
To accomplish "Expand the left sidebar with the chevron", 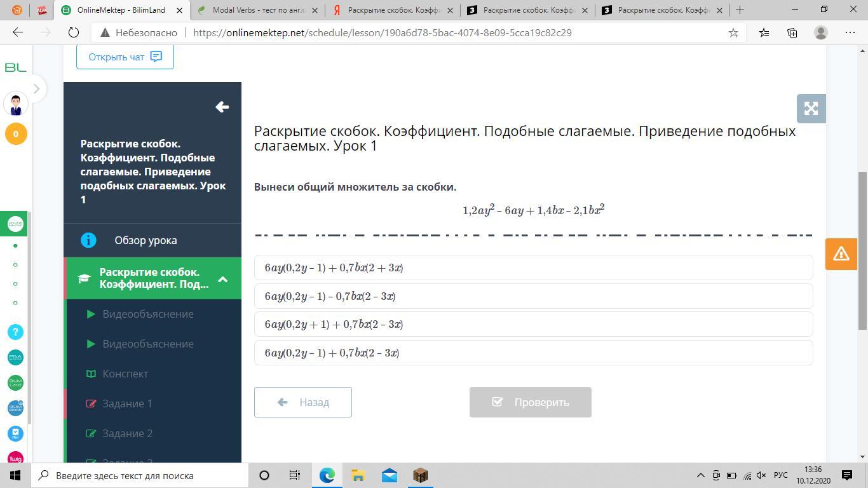I will click(x=36, y=89).
